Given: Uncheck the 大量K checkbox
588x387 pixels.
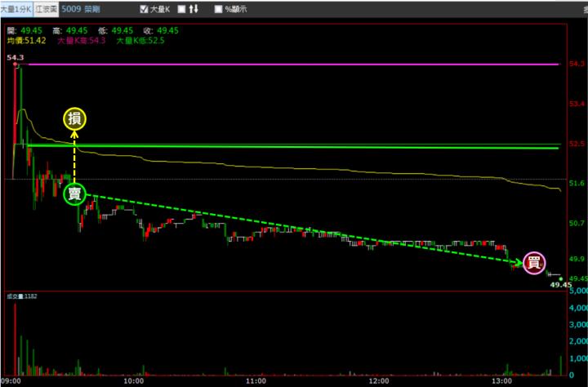Looking at the screenshot, I should coord(145,10).
